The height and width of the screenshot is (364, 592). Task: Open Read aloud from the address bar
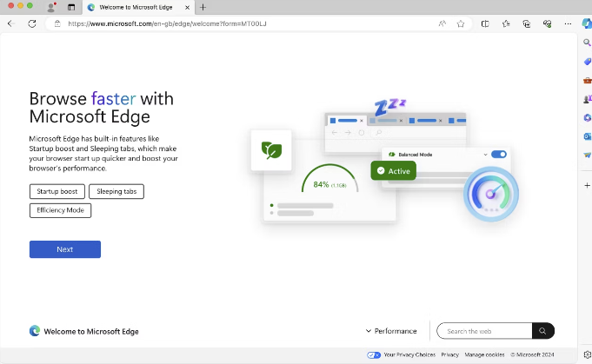[442, 23]
